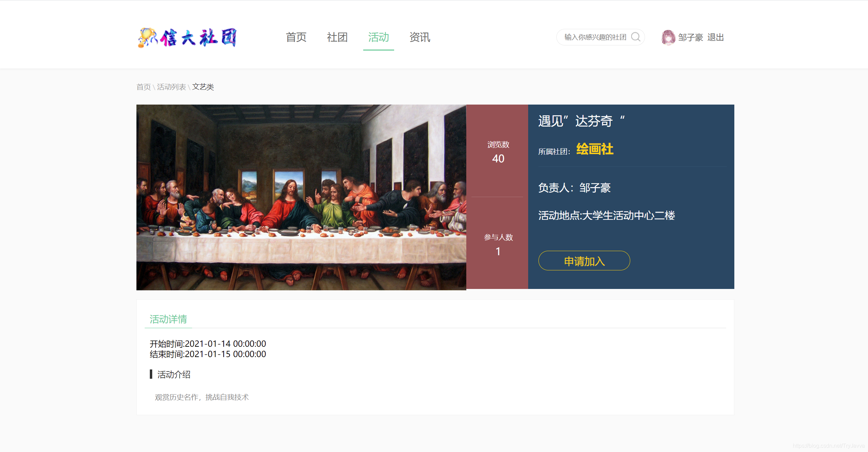
Task: Click the username 邹子豪 link
Action: click(690, 37)
